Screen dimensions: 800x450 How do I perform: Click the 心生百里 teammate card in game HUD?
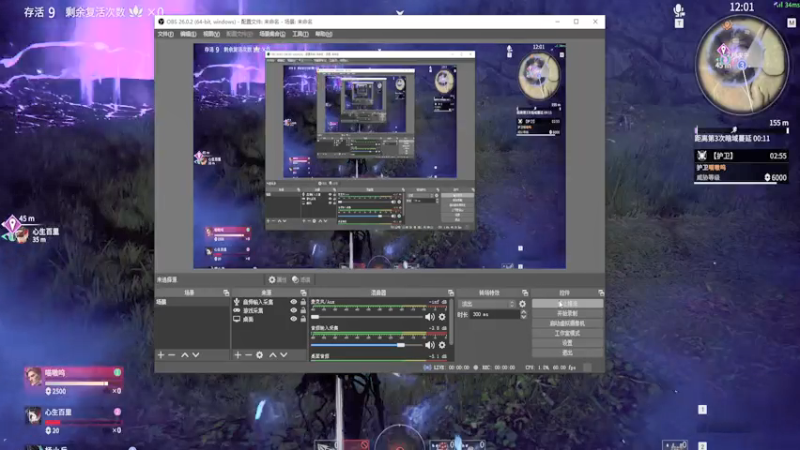[x=73, y=420]
